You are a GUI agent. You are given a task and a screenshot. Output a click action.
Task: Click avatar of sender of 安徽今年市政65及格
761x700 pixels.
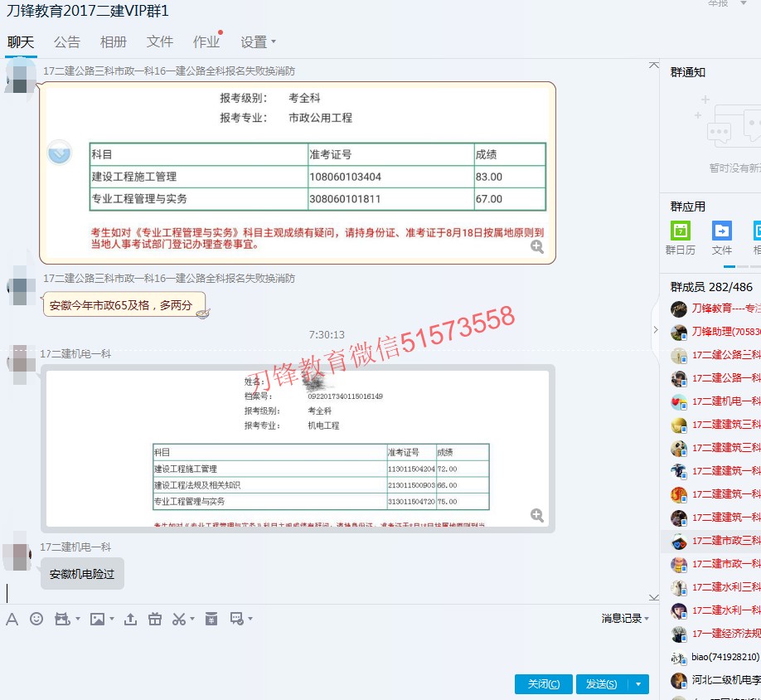(20, 285)
